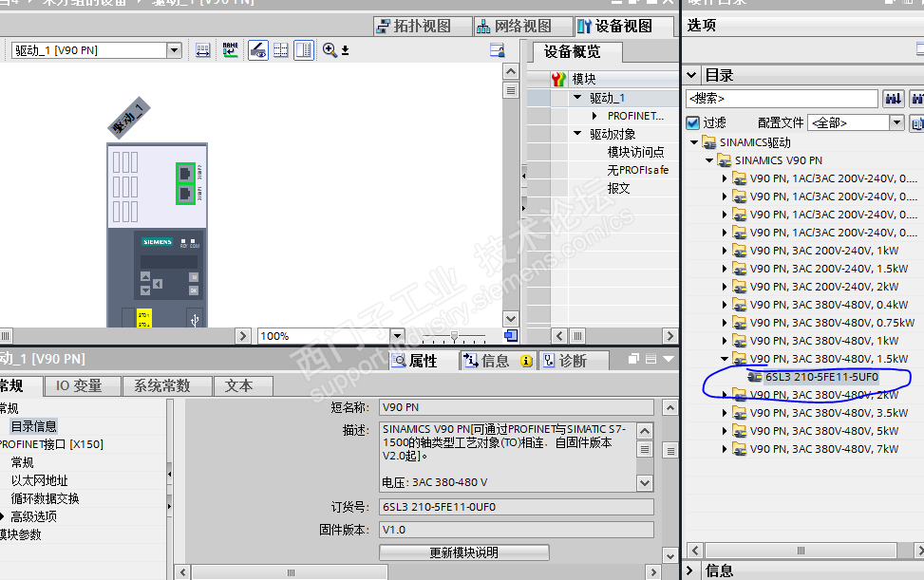Toggle the page split view icon
Viewport: 924px width, 580px height.
pyautogui.click(x=304, y=50)
